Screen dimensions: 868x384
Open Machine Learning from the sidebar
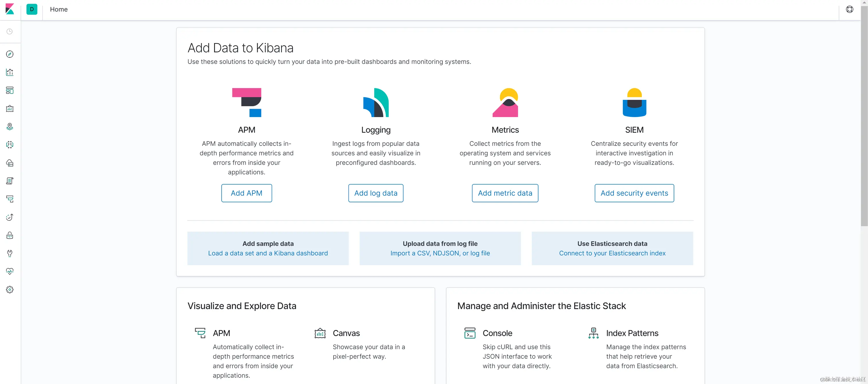10,145
